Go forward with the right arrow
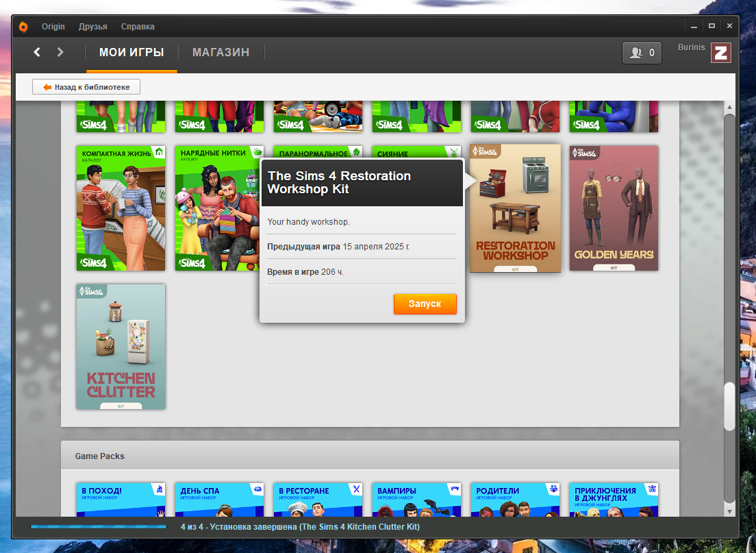Image resolution: width=756 pixels, height=553 pixels. (x=60, y=52)
